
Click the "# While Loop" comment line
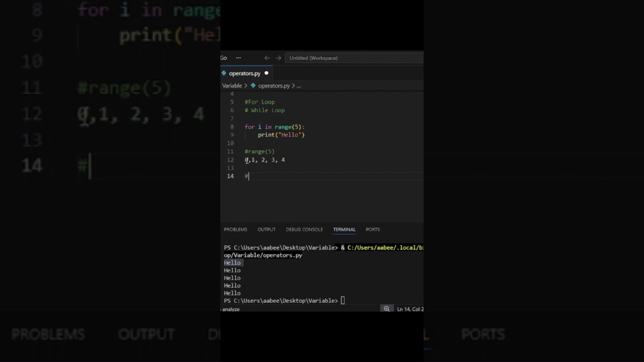pos(265,110)
